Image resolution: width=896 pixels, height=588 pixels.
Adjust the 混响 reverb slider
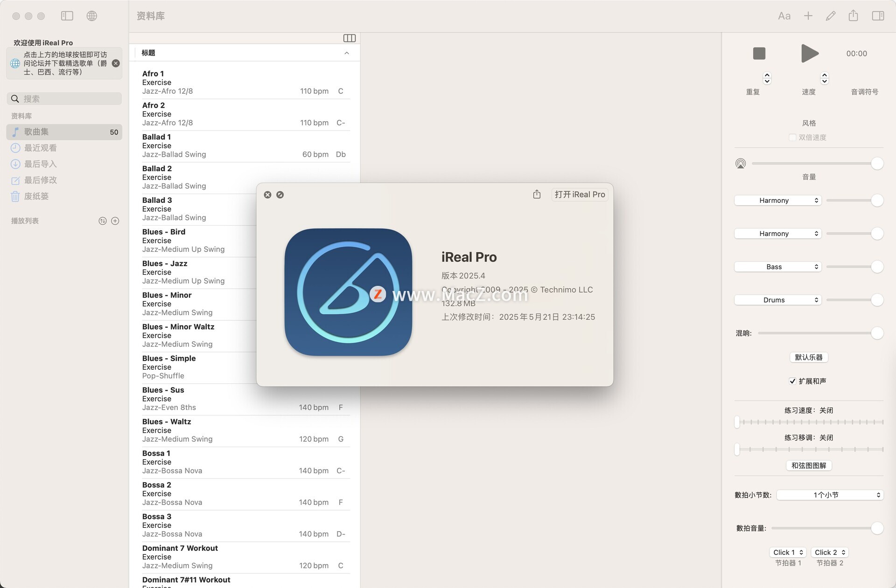820,333
